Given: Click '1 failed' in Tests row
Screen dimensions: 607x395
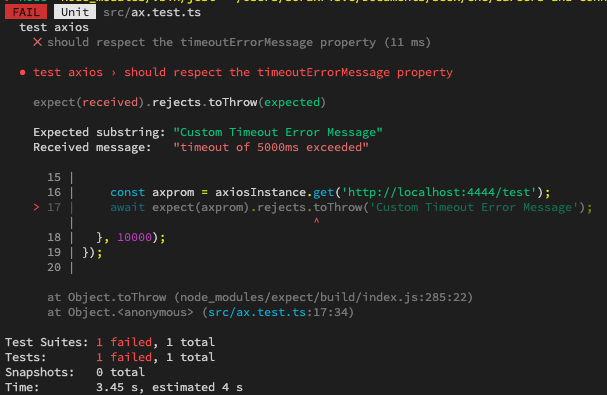Looking at the screenshot, I should (124, 357).
